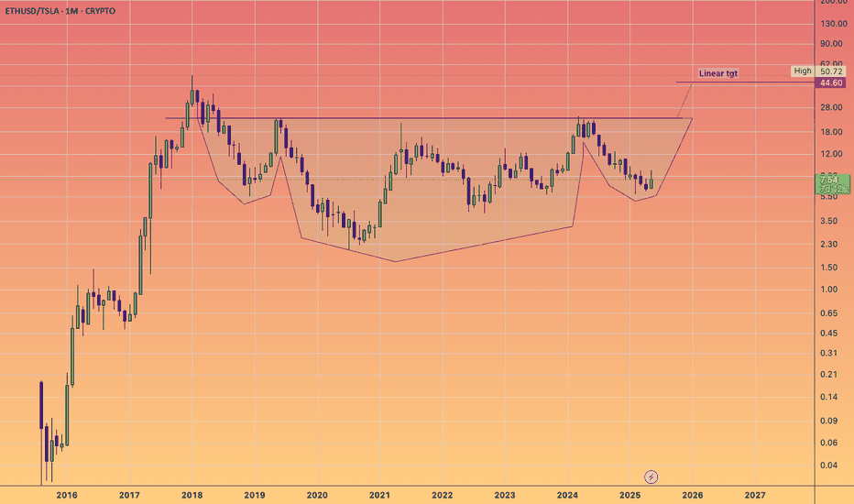Click the 0.65 price scale value
This screenshot has height=504, width=854.
[829, 312]
